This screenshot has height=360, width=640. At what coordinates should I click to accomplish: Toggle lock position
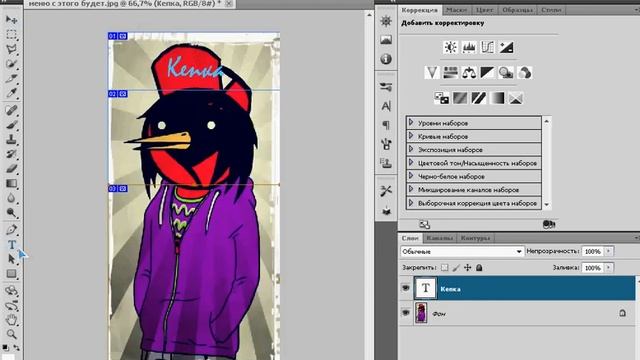468,268
